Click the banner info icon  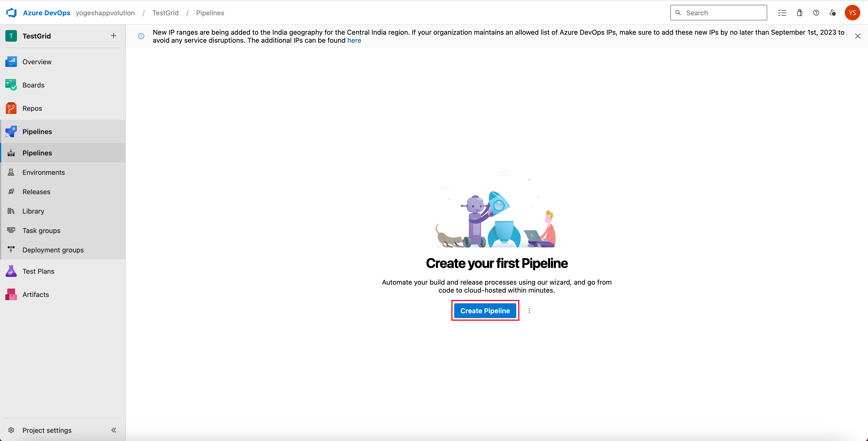click(x=141, y=36)
